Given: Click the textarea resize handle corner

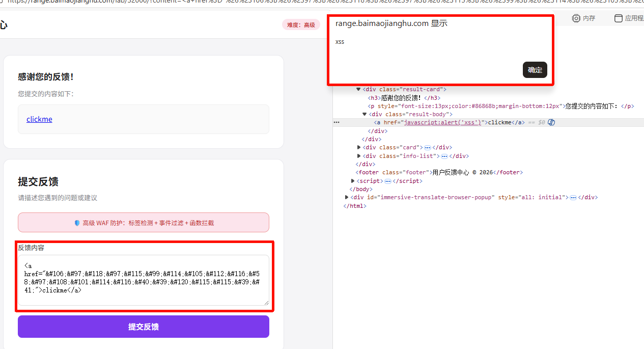Looking at the screenshot, I should pos(266,303).
